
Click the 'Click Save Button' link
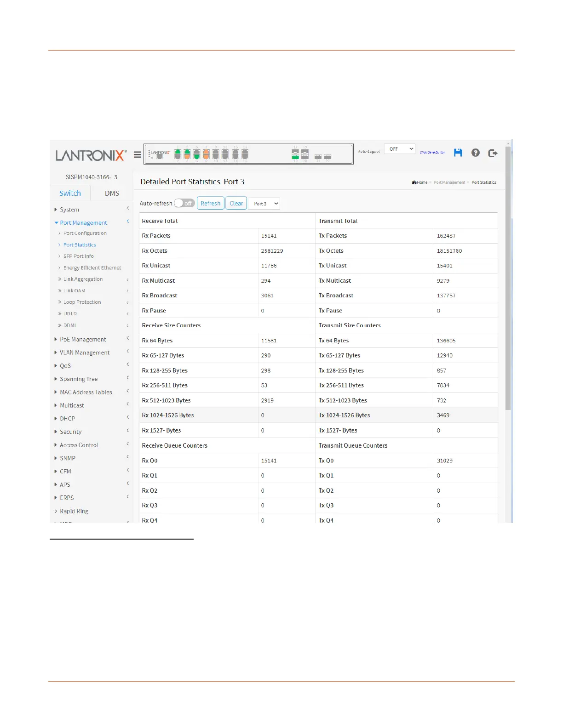[432, 153]
